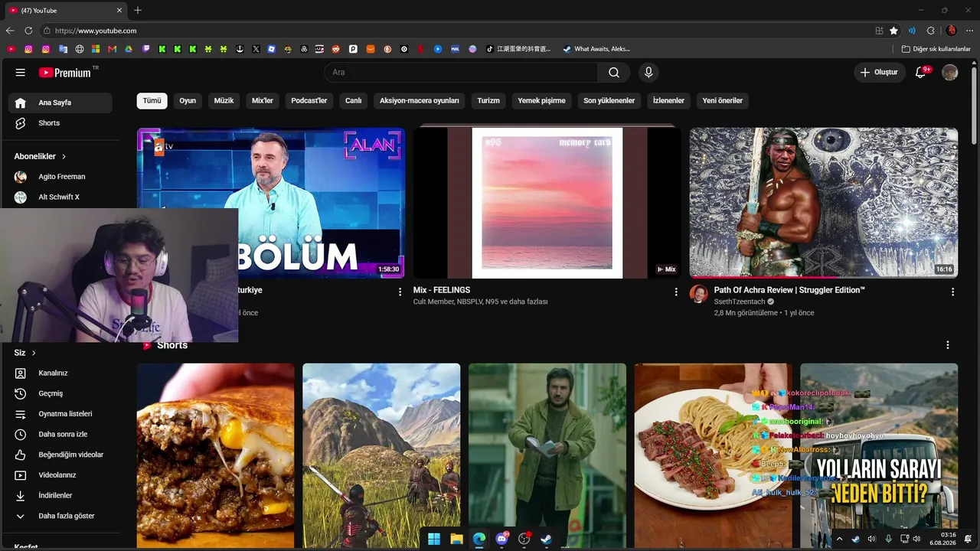980x551 pixels.
Task: Reload the page with the refresh icon
Action: (x=28, y=31)
